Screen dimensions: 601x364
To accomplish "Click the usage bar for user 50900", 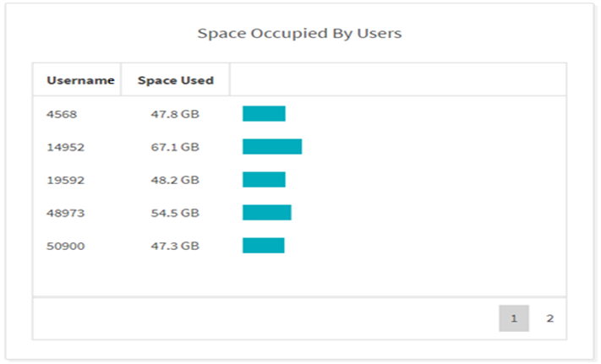I will click(264, 246).
